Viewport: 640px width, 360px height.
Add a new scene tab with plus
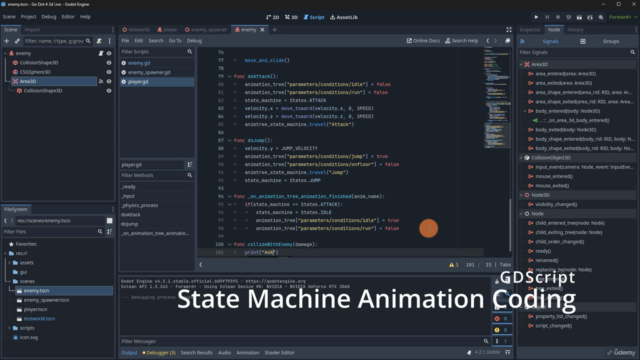click(274, 29)
